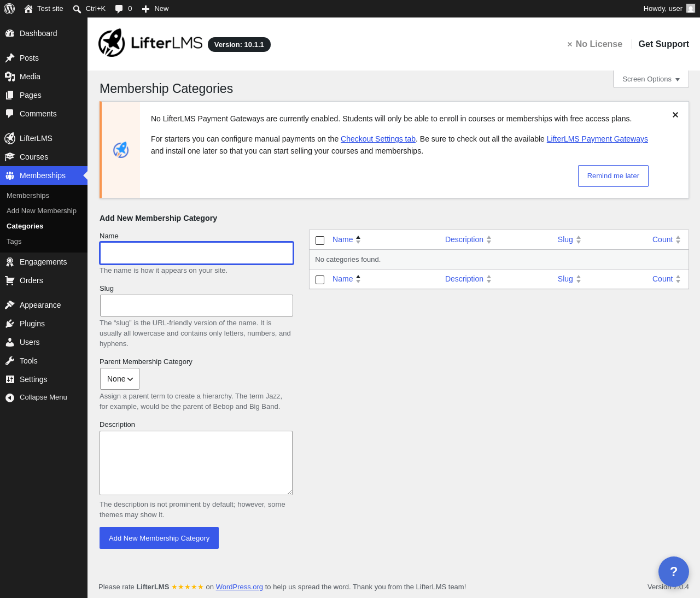Viewport: 700px width, 598px height.
Task: Click the LifterLMS rocket logo in header
Action: (x=112, y=43)
